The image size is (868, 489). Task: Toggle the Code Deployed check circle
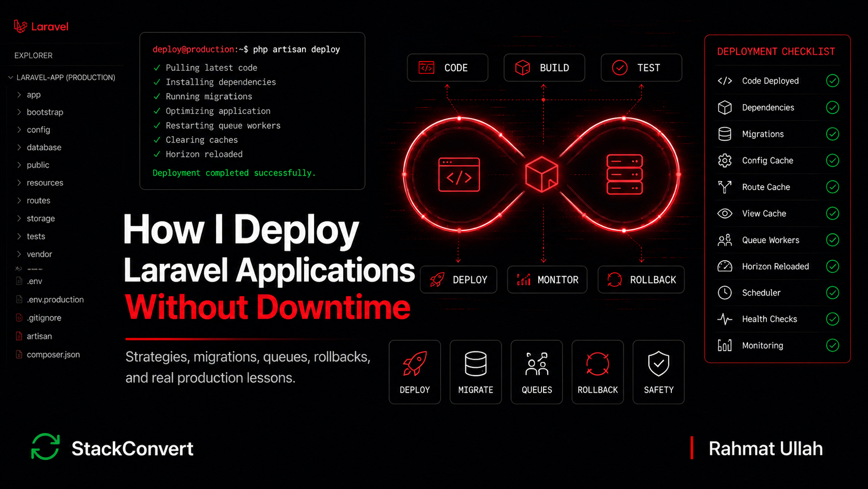tap(832, 81)
